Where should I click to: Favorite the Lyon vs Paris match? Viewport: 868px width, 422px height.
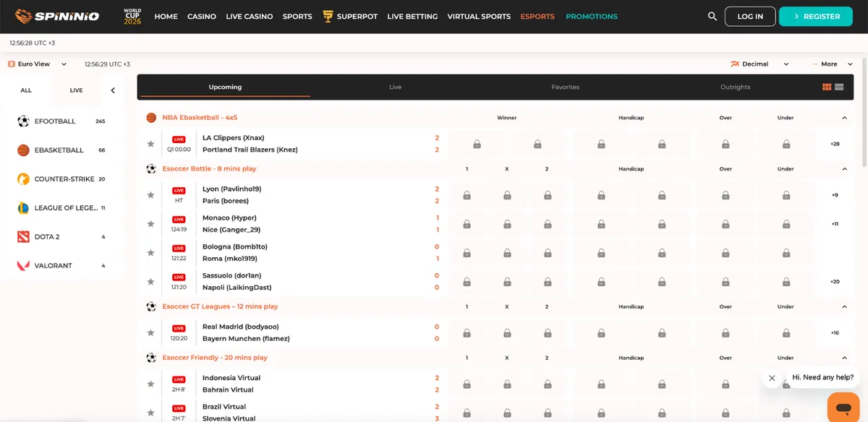pos(150,195)
